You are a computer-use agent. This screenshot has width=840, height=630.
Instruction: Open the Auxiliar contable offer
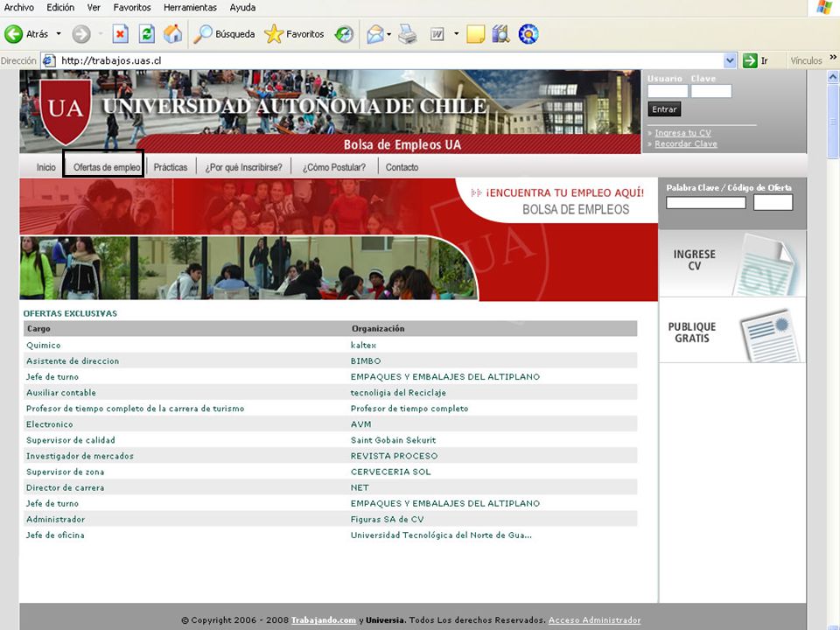[61, 393]
